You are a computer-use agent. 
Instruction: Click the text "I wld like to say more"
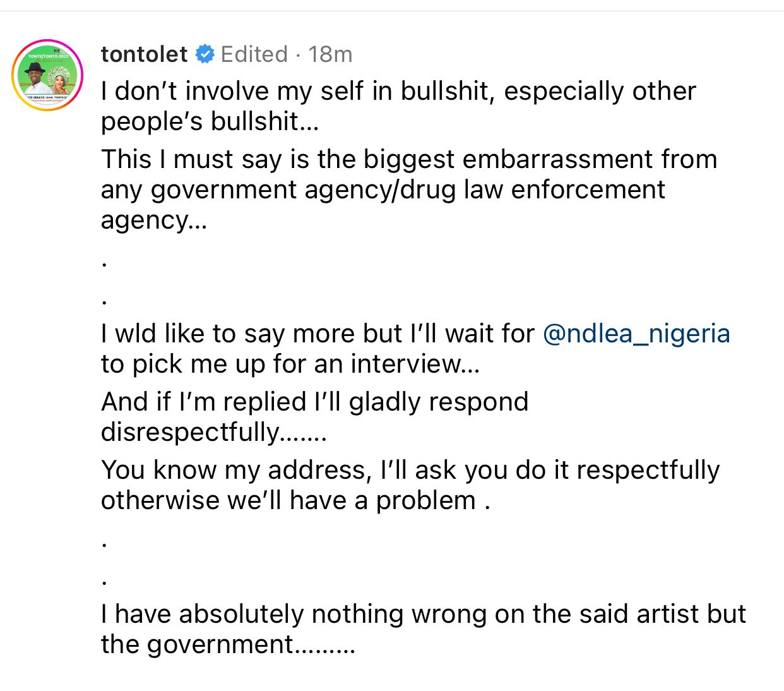252,333
